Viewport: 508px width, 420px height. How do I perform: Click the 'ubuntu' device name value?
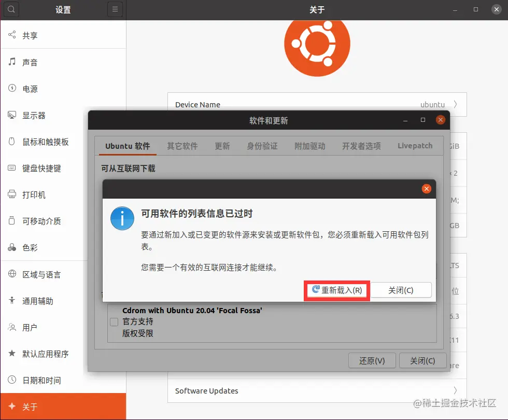(432, 105)
